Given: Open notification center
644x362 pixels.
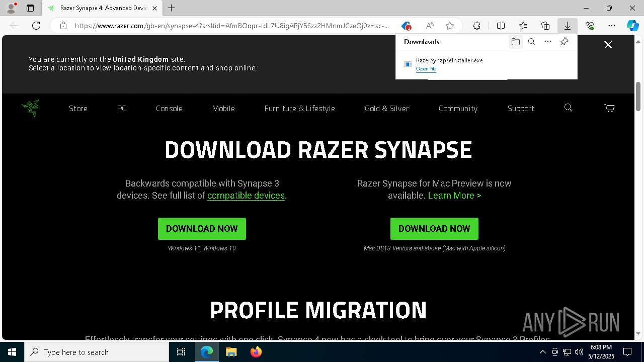Looking at the screenshot, I should [x=627, y=352].
